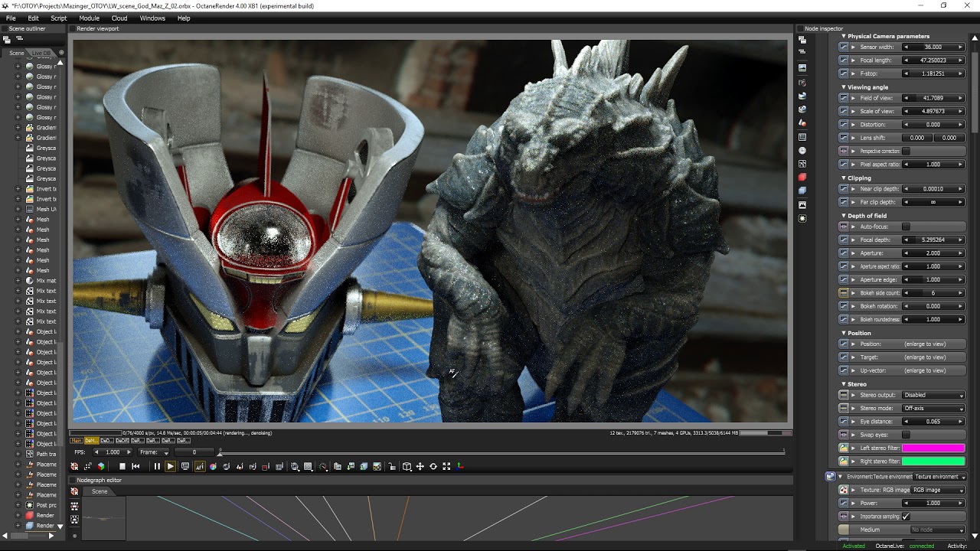980x551 pixels.
Task: Open the Stereo mode dropdown
Action: (933, 408)
